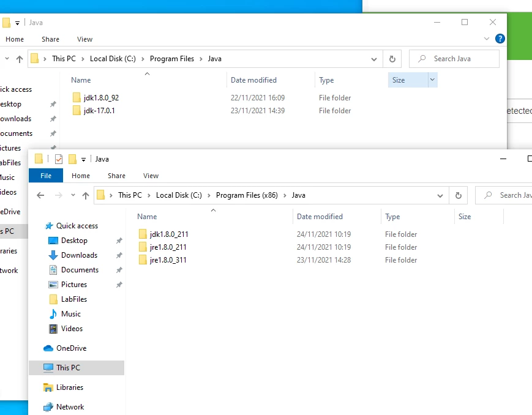Go up one level in front window

[x=86, y=195]
